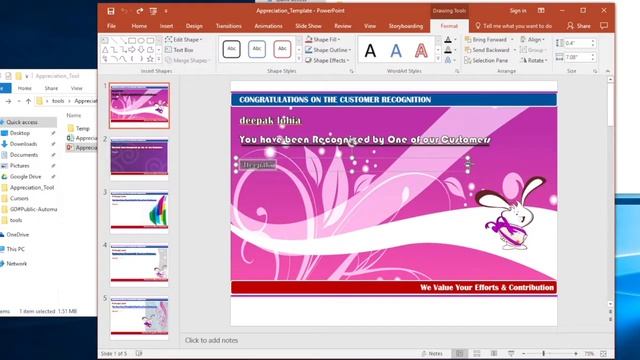Open the Temp folder in File Explorer

click(x=82, y=128)
